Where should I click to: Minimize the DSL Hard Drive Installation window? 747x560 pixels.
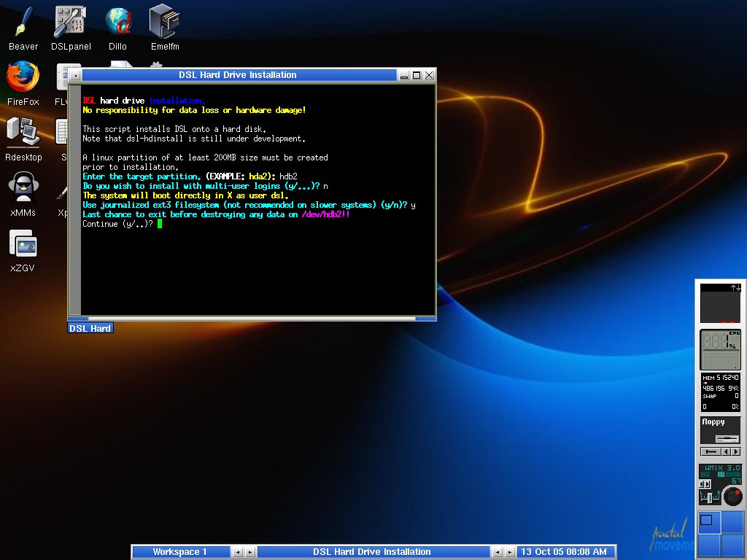coord(404,75)
